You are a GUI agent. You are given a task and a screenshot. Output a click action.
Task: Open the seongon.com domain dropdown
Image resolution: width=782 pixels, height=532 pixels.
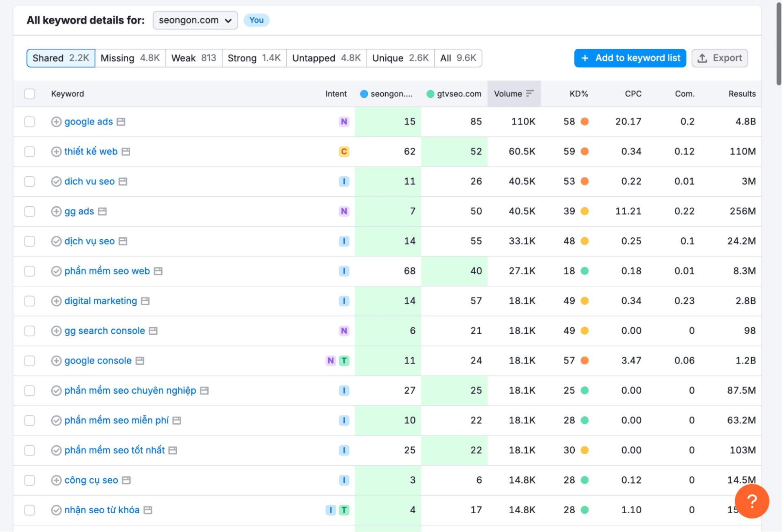coord(195,20)
